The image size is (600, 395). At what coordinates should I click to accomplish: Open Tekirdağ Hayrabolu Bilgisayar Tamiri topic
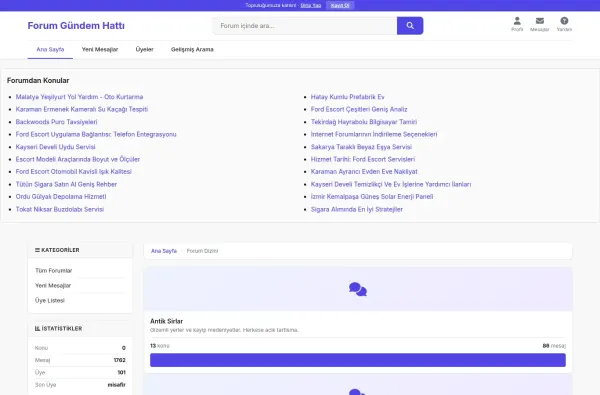tap(364, 122)
